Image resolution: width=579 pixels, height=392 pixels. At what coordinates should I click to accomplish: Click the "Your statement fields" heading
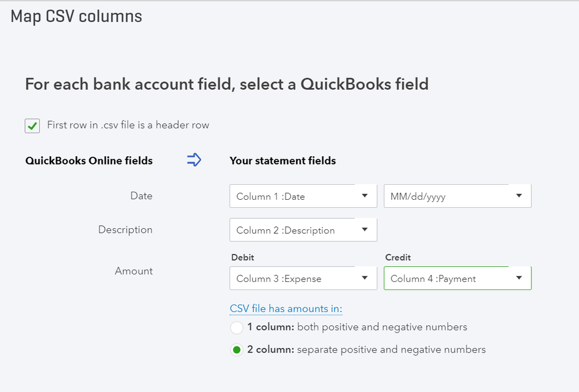point(283,161)
